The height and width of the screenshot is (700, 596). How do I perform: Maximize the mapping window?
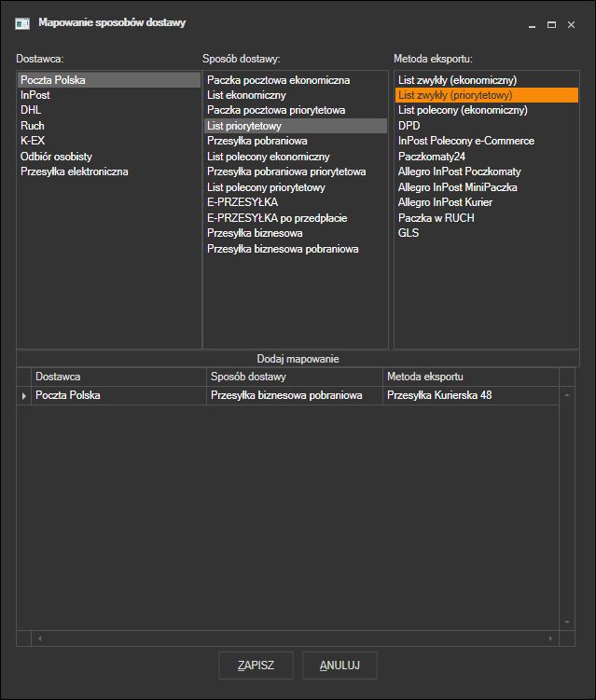tap(552, 25)
